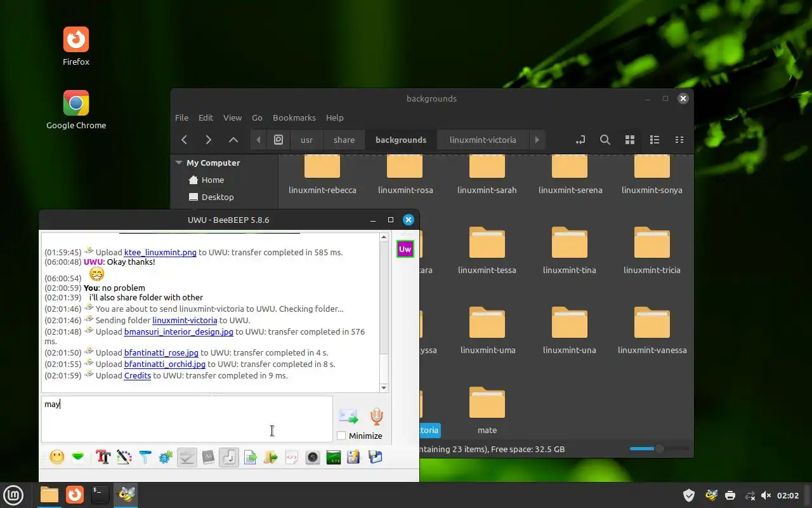812x508 pixels.
Task: Open chat settings with the blue gears icon
Action: [x=166, y=457]
